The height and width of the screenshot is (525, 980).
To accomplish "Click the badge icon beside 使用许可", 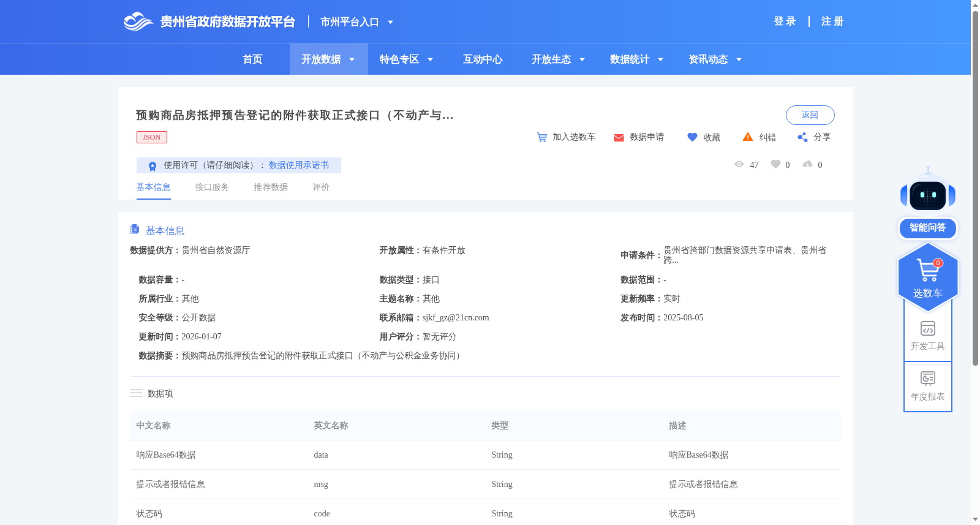I will pyautogui.click(x=153, y=165).
